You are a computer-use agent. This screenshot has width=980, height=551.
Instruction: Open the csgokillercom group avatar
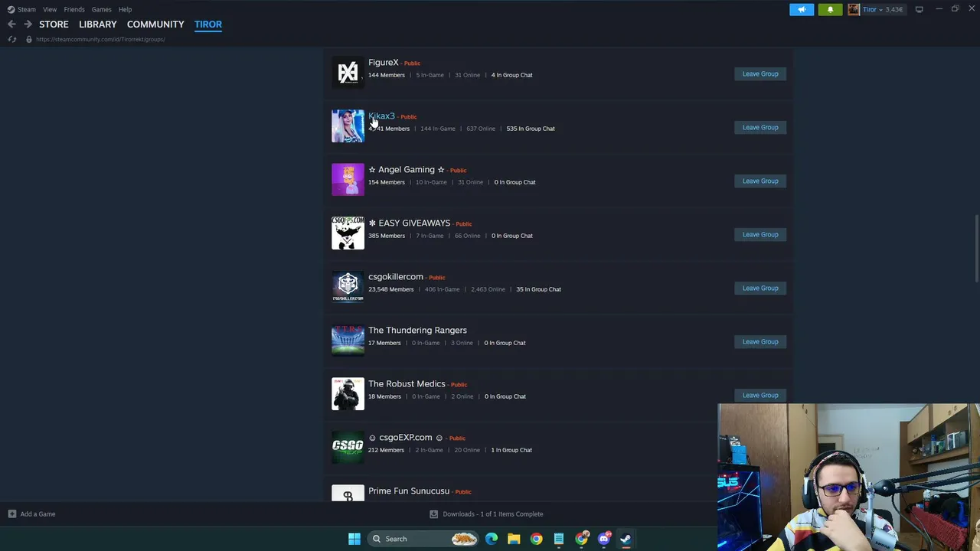[x=348, y=287]
